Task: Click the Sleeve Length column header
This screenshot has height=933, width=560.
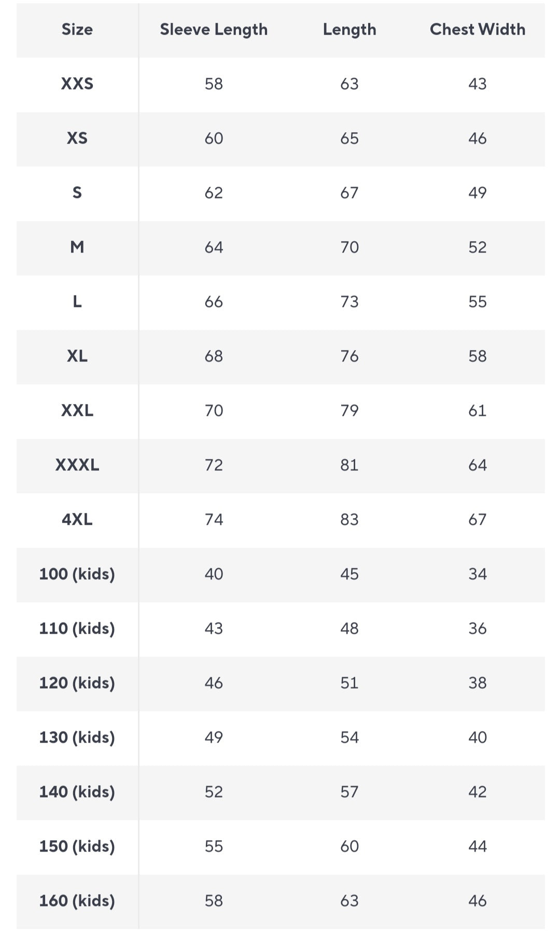Action: (214, 30)
